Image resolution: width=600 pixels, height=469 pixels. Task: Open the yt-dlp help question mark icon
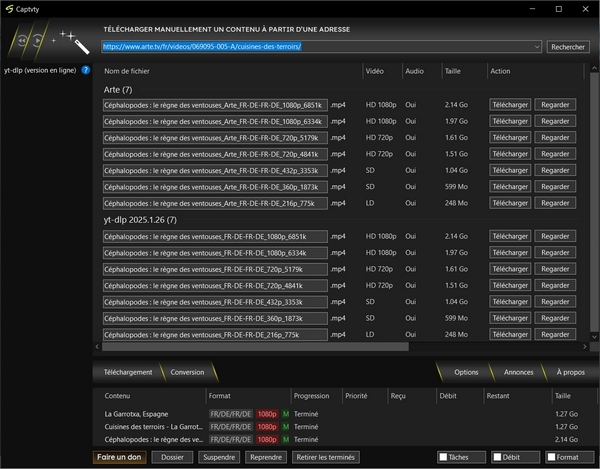(x=86, y=70)
